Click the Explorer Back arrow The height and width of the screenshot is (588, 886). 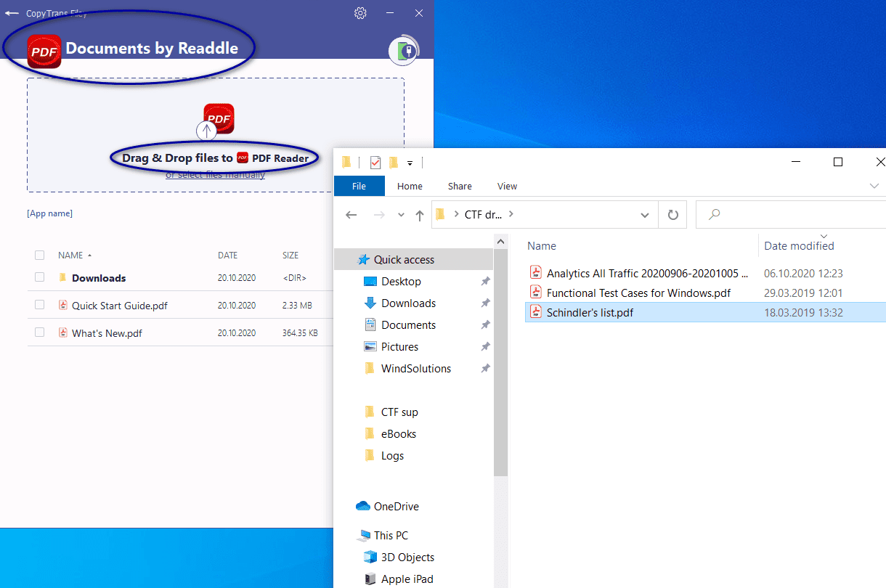pos(351,215)
